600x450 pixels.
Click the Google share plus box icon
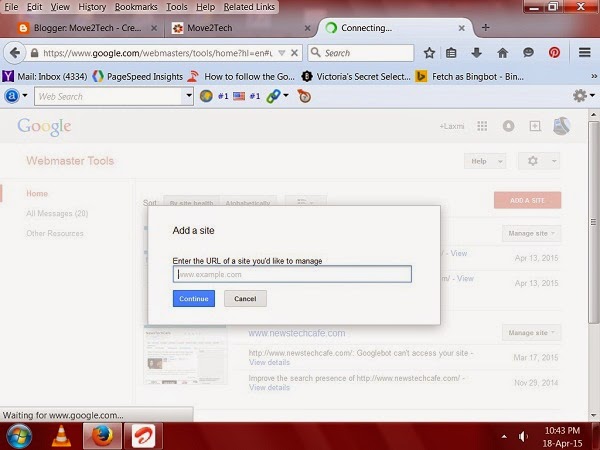(x=535, y=126)
